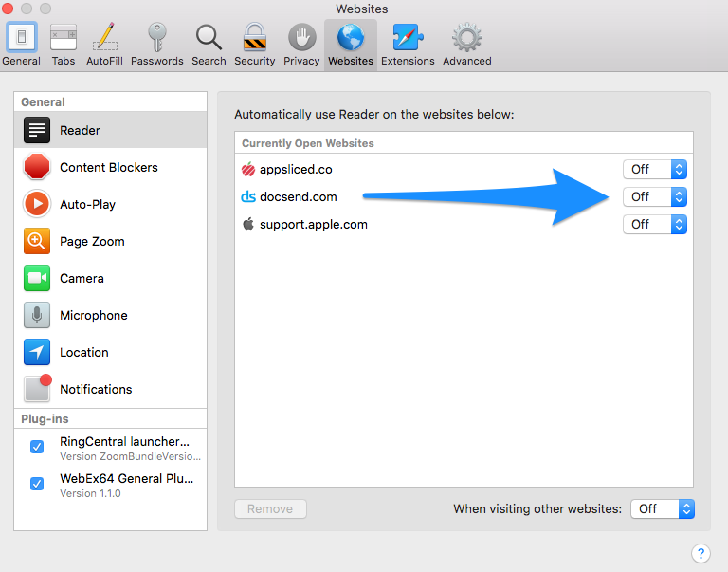Click the 'Plug-ins' section header
728x572 pixels.
coord(45,418)
